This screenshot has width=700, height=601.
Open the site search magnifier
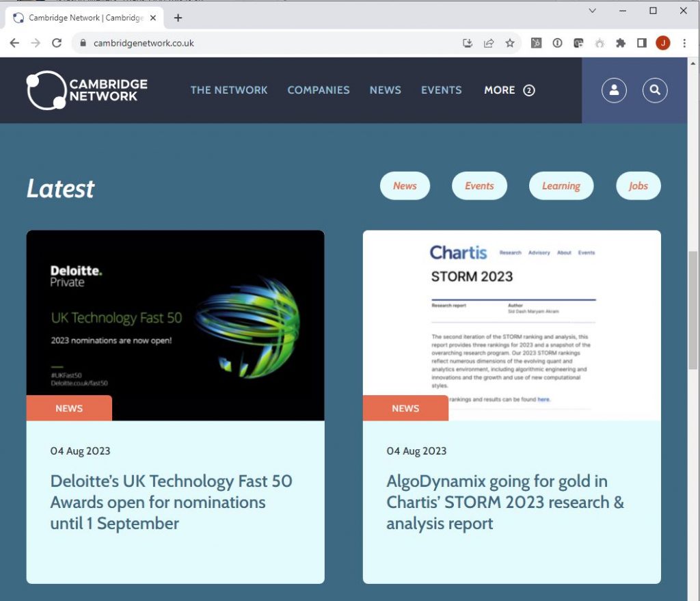point(655,90)
